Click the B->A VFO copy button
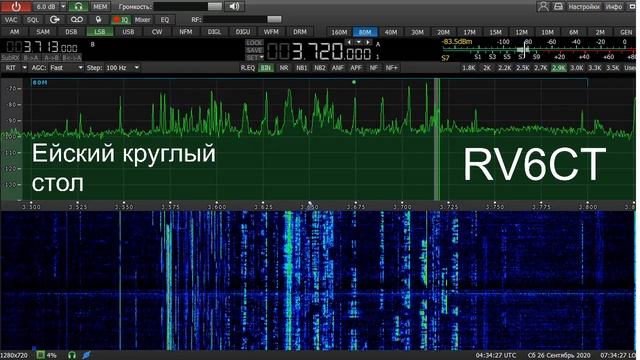Image resolution: width=640 pixels, height=360 pixels. tap(31, 58)
